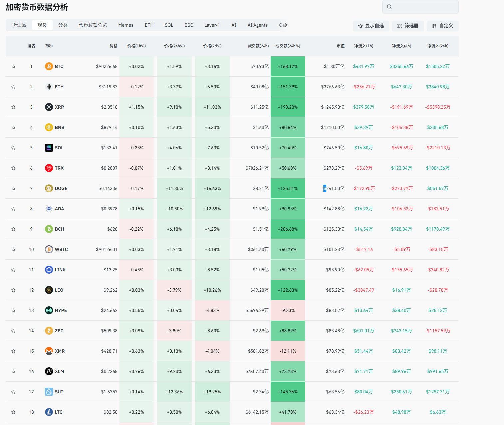Toggle favorite star for TRX row
Viewport: 504px width, 425px height.
pyautogui.click(x=13, y=168)
